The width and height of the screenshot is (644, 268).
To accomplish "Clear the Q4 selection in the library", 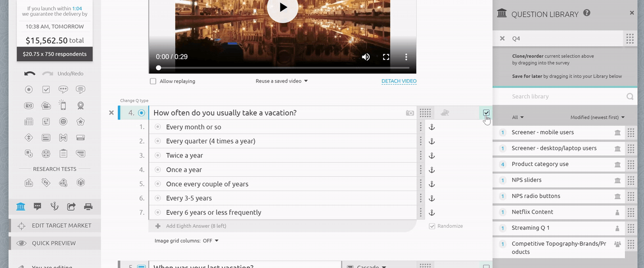I will 502,38.
